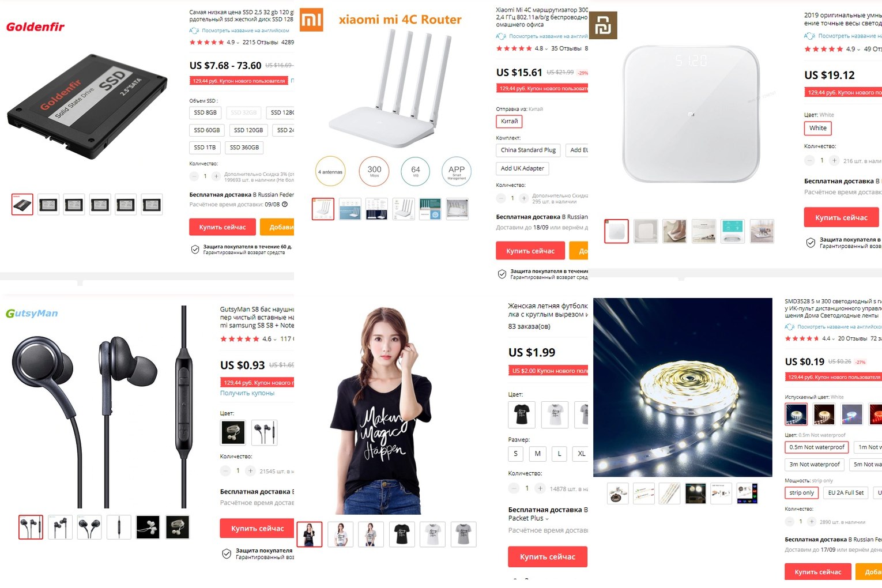The width and height of the screenshot is (882, 588).
Task: Select the 0.5m Not waterproof option
Action: 817,447
